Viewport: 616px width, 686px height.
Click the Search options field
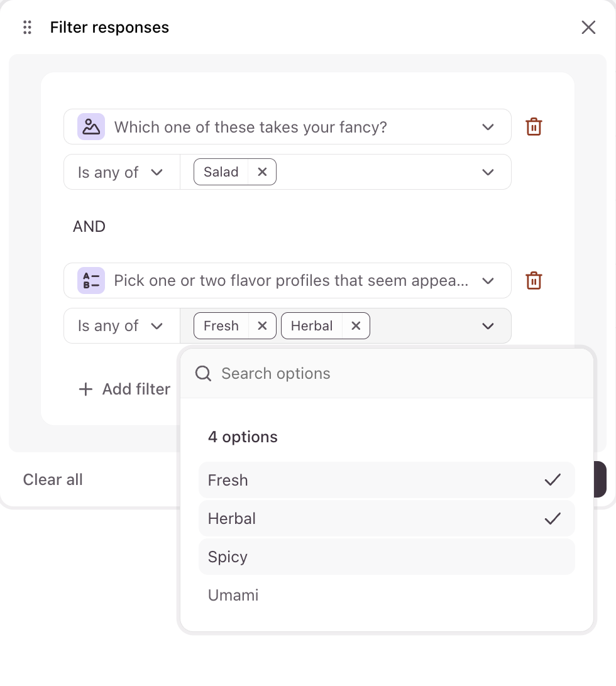396,374
